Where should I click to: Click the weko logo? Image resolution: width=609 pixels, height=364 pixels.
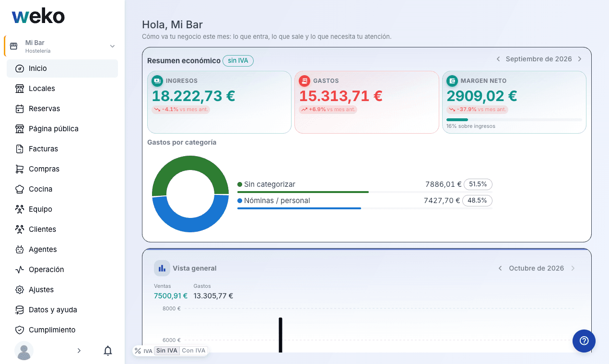[38, 17]
